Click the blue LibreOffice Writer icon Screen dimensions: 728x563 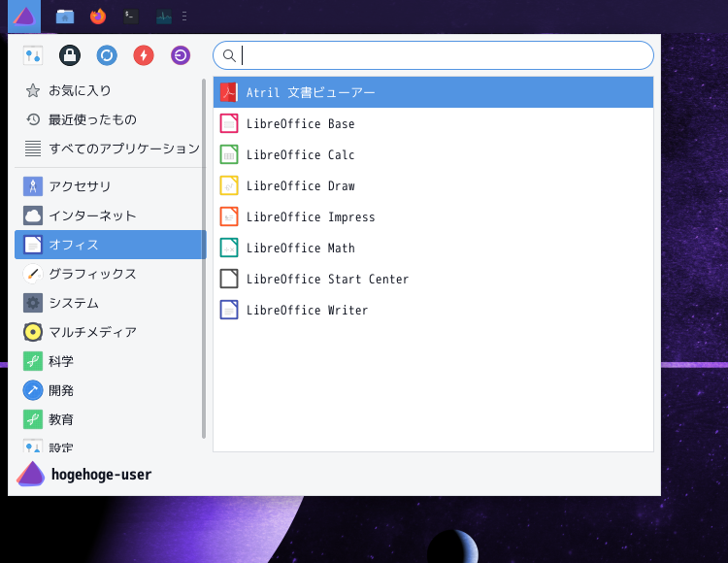[229, 310]
